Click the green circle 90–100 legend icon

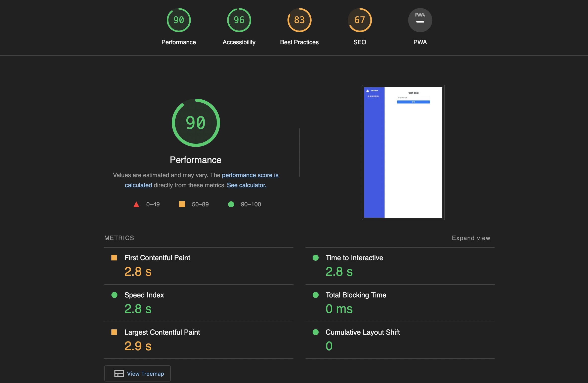point(231,204)
